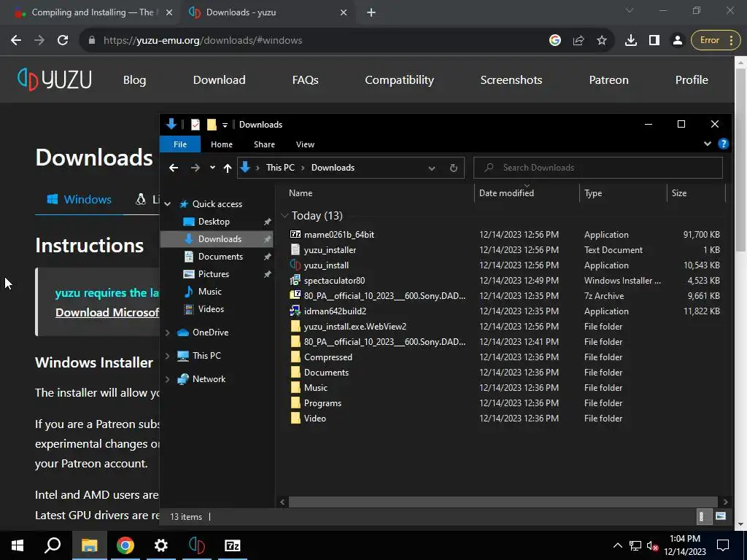Open Chrome's tab search chevron
The height and width of the screenshot is (560, 747).
pyautogui.click(x=630, y=10)
